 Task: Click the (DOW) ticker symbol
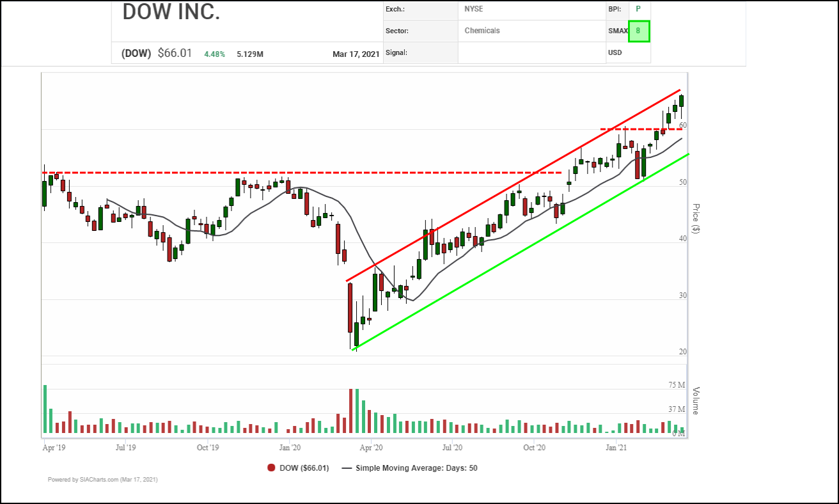click(136, 53)
